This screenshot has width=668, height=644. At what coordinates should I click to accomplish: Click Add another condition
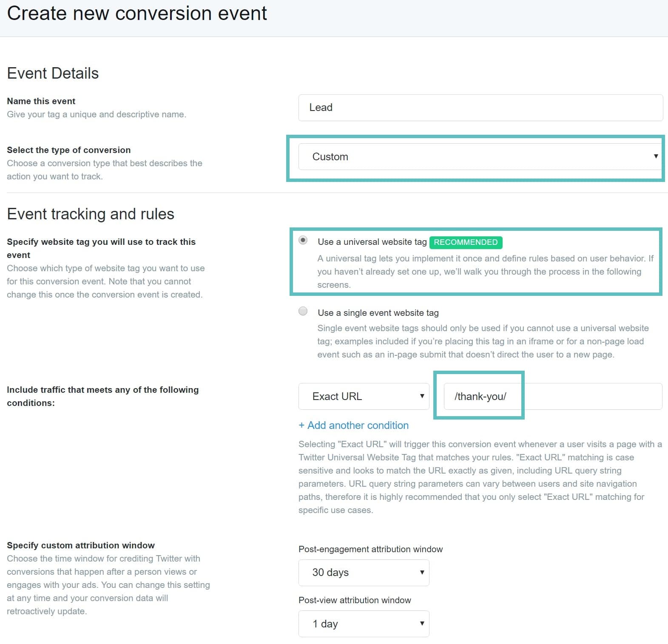pos(353,425)
